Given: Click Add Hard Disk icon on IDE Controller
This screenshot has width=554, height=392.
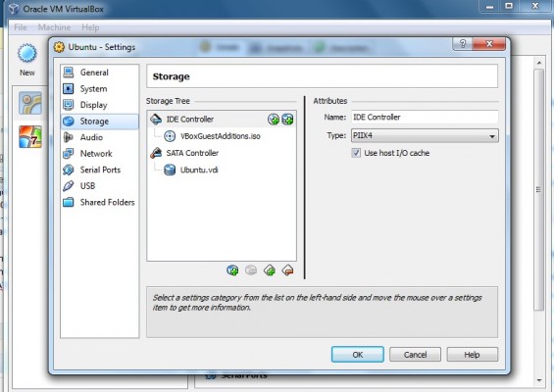Looking at the screenshot, I should (287, 120).
